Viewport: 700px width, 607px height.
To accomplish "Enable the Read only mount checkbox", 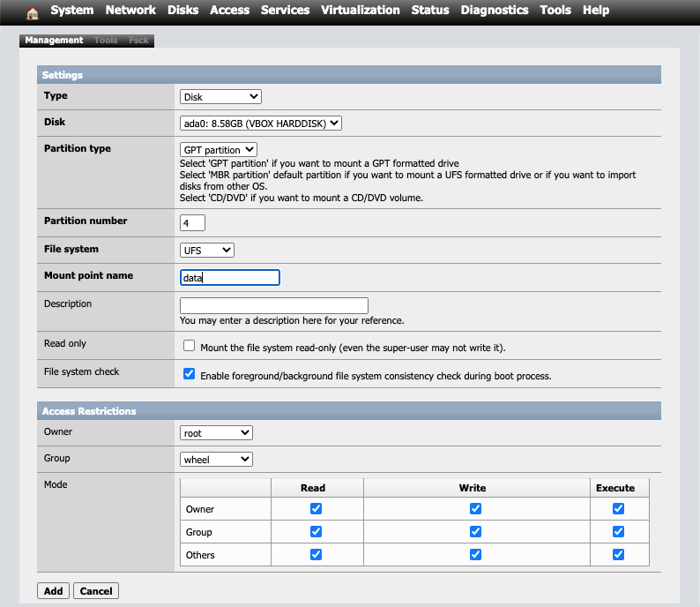I will [189, 346].
